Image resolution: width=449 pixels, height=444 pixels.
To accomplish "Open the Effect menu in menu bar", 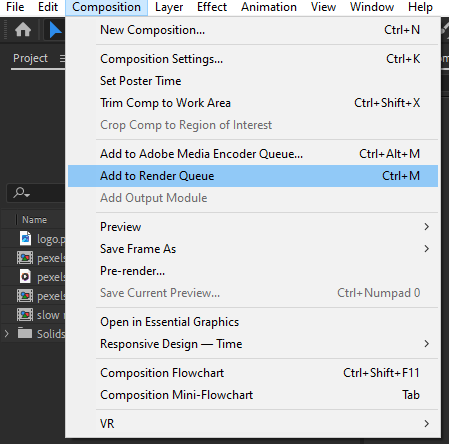I will point(212,7).
